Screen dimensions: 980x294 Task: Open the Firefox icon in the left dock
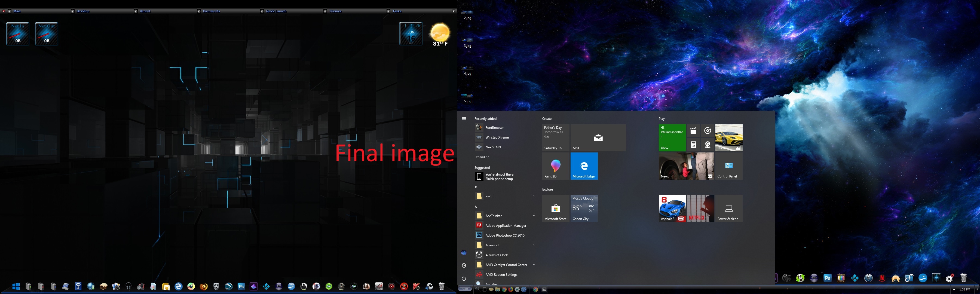coord(204,286)
